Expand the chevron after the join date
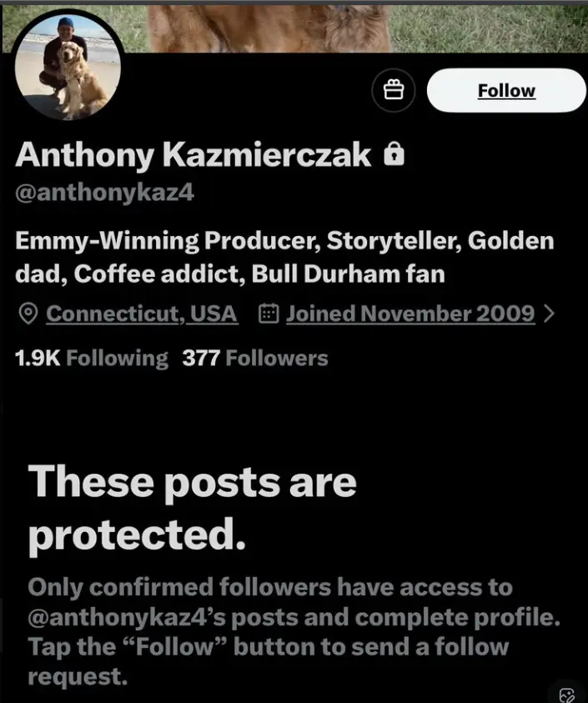Screen dimensions: 588x703 click(548, 314)
